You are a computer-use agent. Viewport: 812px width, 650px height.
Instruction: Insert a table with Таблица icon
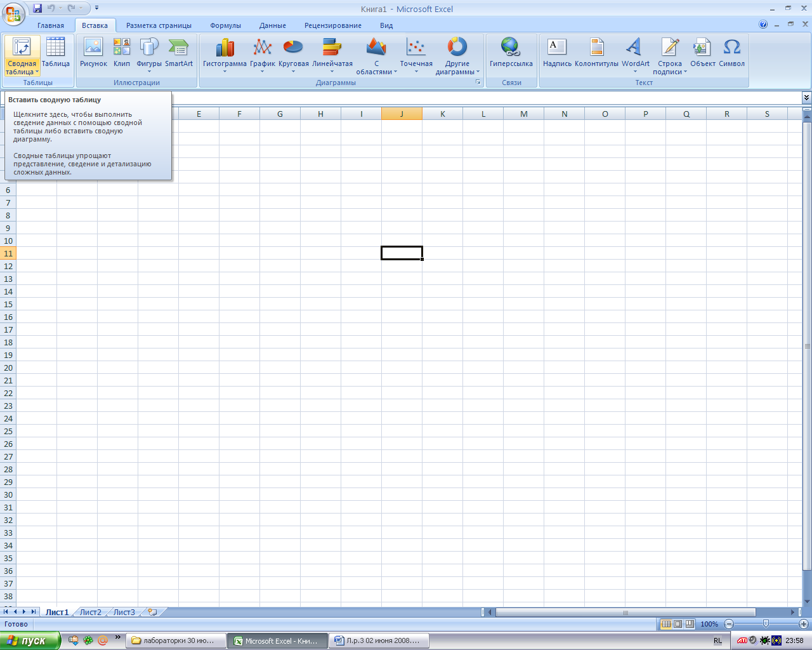tap(56, 52)
